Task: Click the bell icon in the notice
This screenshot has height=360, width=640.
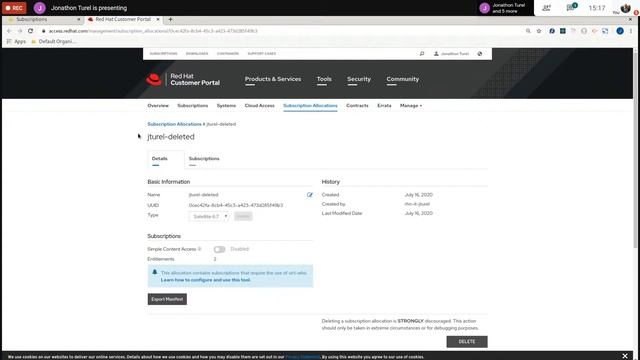Action: (x=155, y=272)
